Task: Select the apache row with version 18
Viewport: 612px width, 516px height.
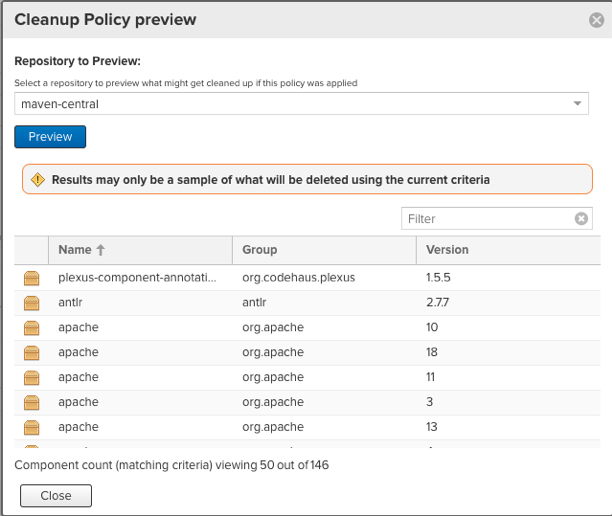Action: 130,352
